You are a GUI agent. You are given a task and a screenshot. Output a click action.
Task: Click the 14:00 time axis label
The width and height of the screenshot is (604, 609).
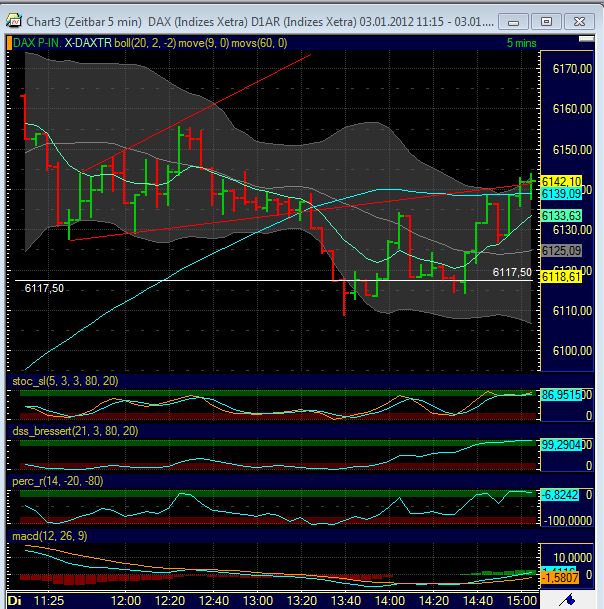click(390, 601)
